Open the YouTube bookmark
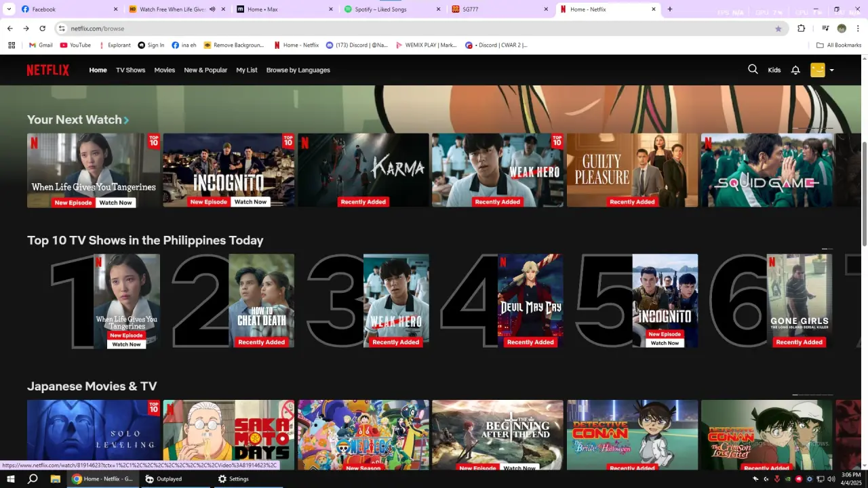Image resolution: width=868 pixels, height=488 pixels. coord(75,45)
